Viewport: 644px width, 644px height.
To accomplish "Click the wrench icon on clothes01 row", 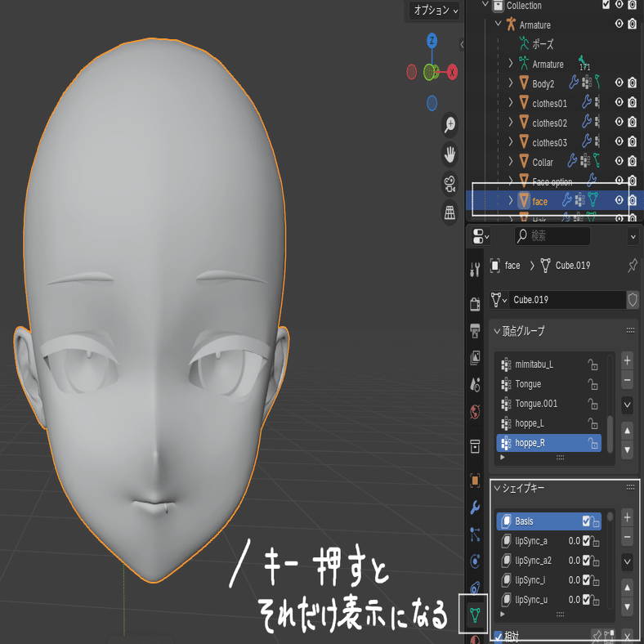I will pyautogui.click(x=587, y=102).
